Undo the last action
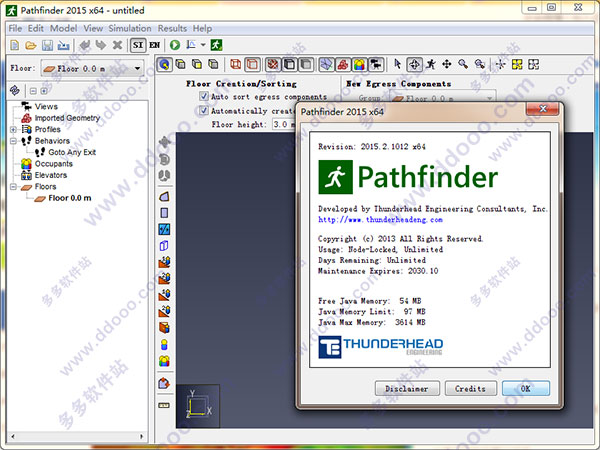600x450 pixels. (85, 45)
